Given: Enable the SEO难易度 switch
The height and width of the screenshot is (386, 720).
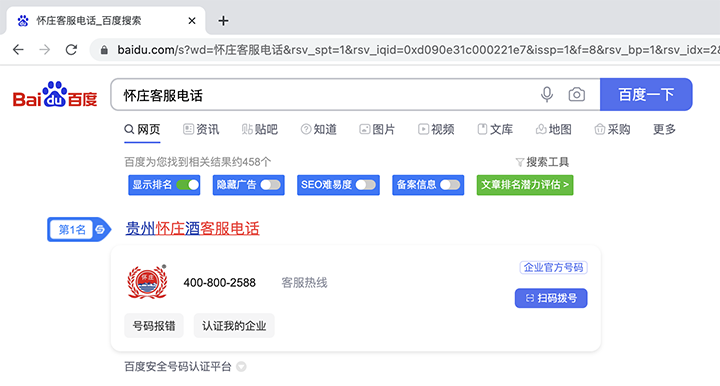Looking at the screenshot, I should [x=366, y=185].
